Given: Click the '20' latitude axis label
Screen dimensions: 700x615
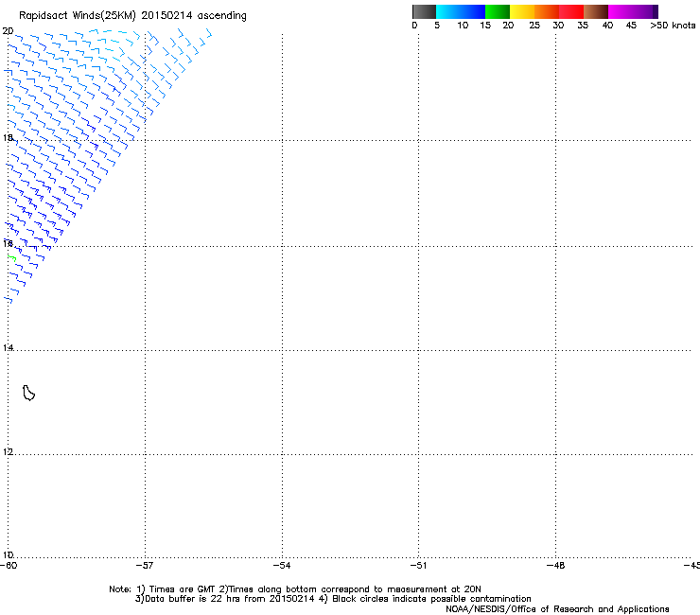Looking at the screenshot, I should (x=8, y=31).
